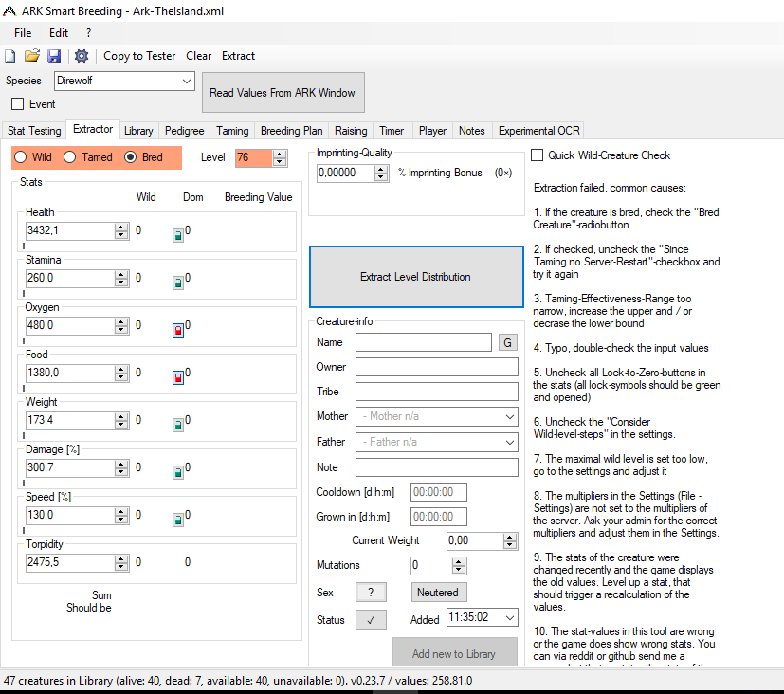Image resolution: width=784 pixels, height=694 pixels.
Task: Select the Wild radio button
Action: pyautogui.click(x=21, y=157)
